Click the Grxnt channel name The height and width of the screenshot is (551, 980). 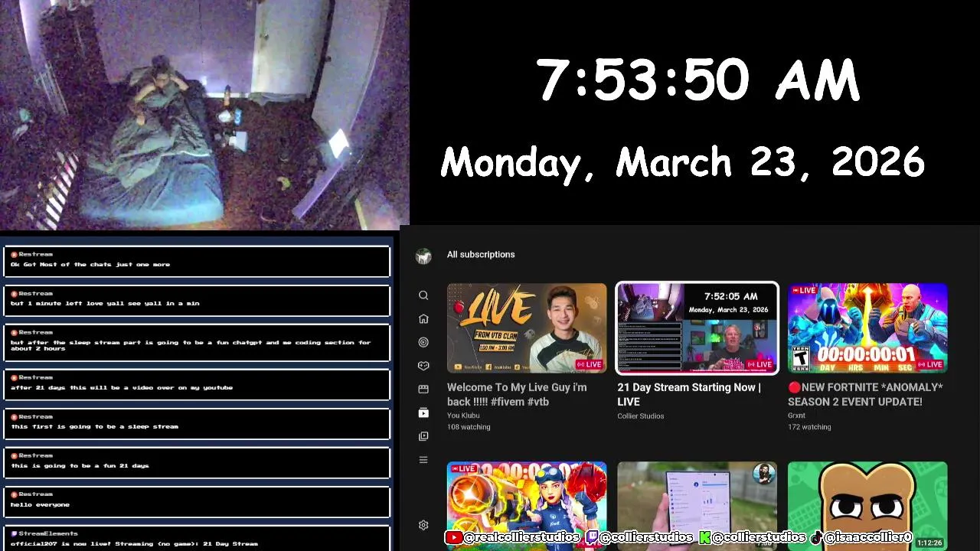pyautogui.click(x=796, y=416)
